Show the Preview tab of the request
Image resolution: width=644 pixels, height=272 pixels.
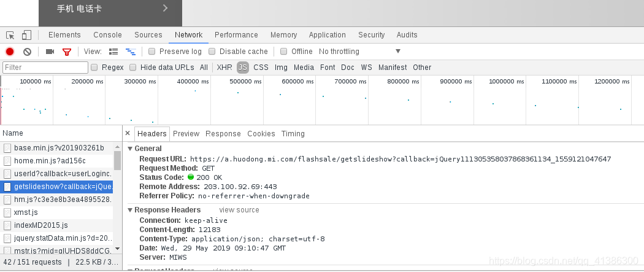tap(186, 133)
